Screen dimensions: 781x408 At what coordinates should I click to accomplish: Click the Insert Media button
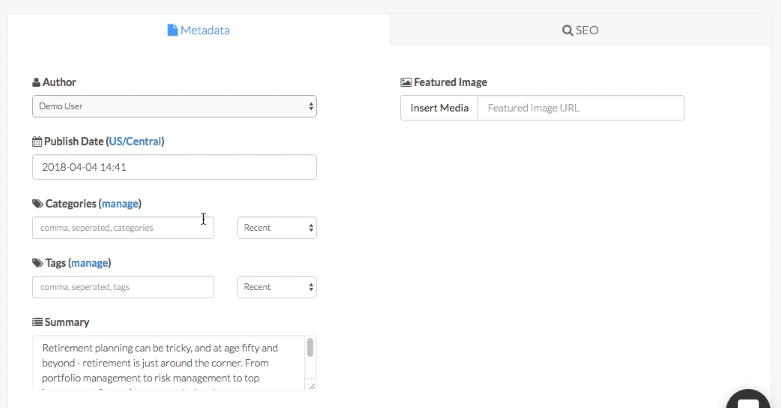(x=439, y=108)
